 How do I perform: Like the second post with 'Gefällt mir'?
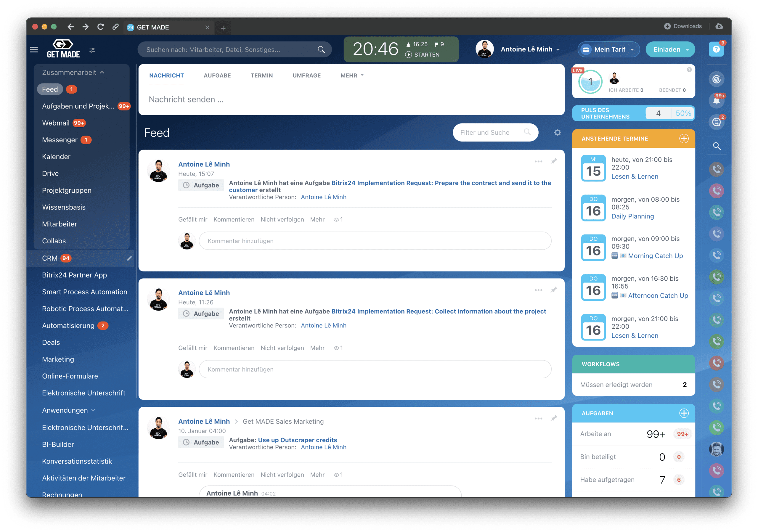pos(192,348)
